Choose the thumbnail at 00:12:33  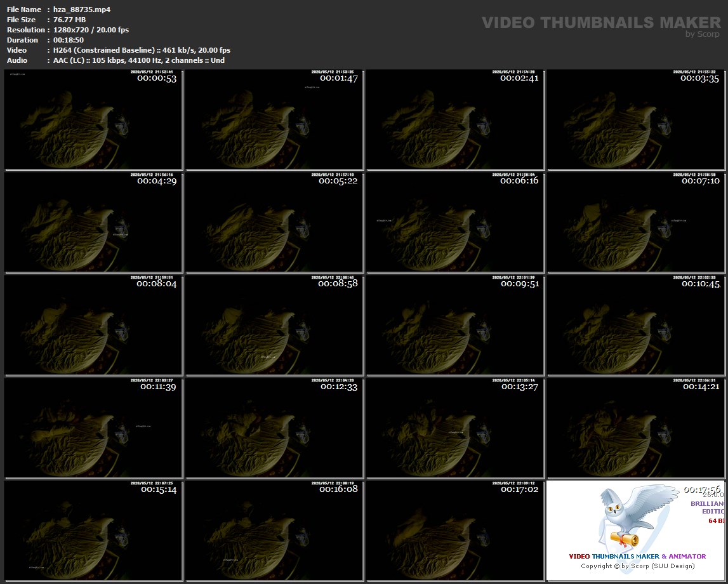click(x=274, y=428)
